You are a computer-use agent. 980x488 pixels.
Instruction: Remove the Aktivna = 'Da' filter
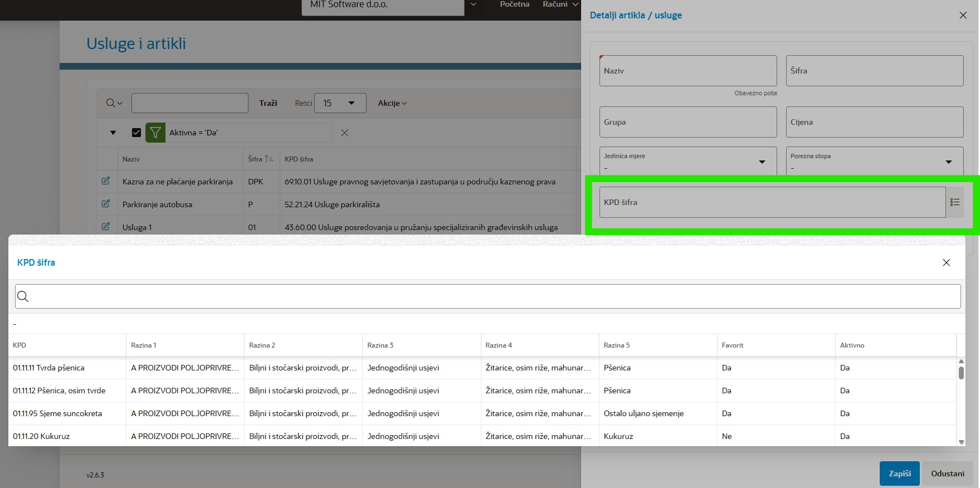(345, 133)
